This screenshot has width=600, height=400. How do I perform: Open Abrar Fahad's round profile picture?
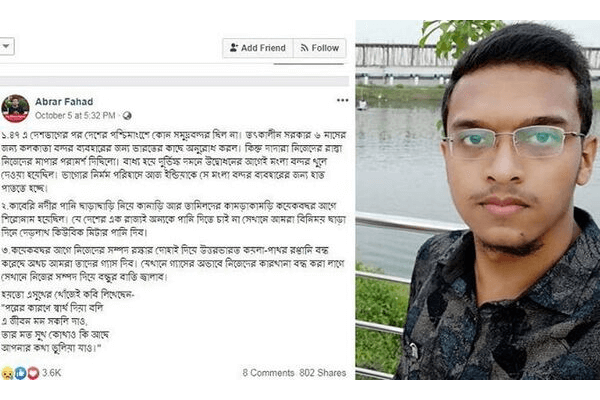[15, 109]
